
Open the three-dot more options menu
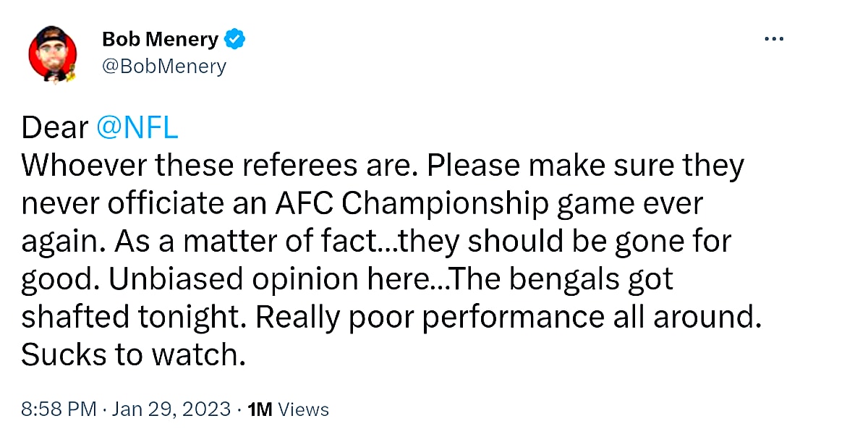pos(774,39)
